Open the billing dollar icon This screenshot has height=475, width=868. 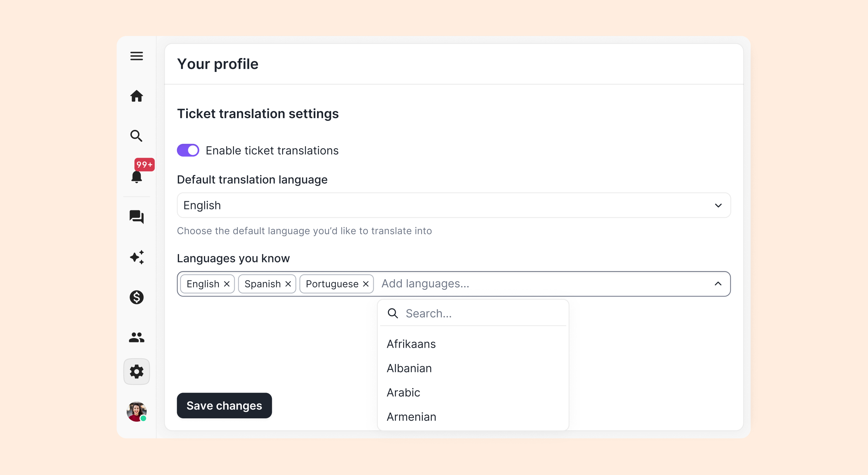pyautogui.click(x=137, y=297)
